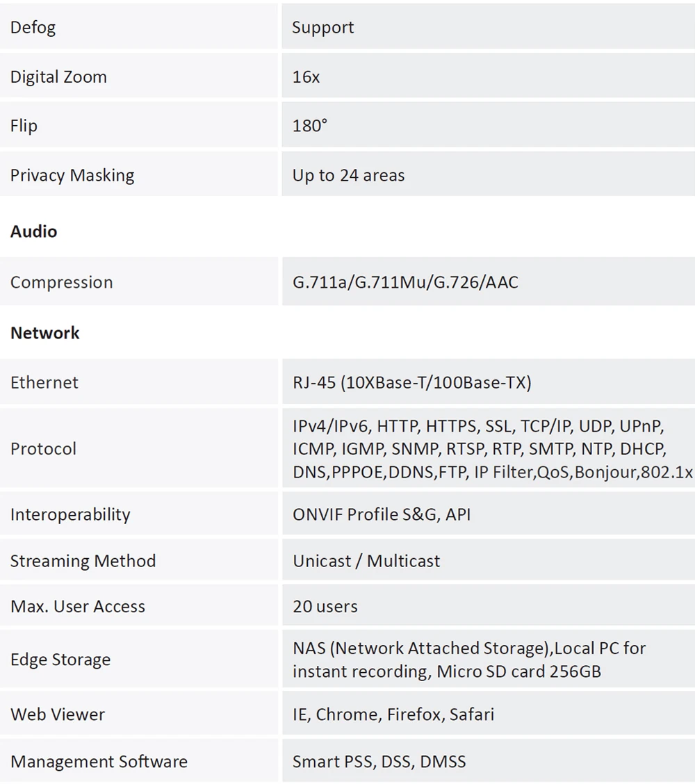Click the Up to 24 areas text

[x=348, y=175]
